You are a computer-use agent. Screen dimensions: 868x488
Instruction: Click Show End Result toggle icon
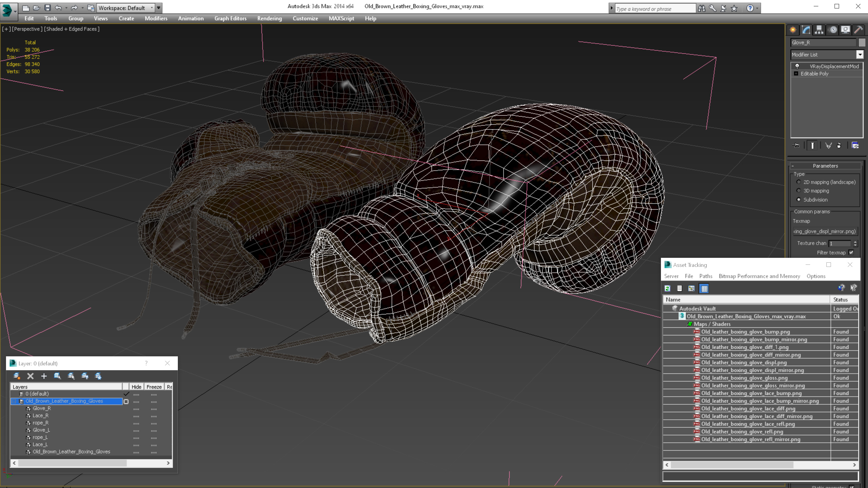[813, 145]
